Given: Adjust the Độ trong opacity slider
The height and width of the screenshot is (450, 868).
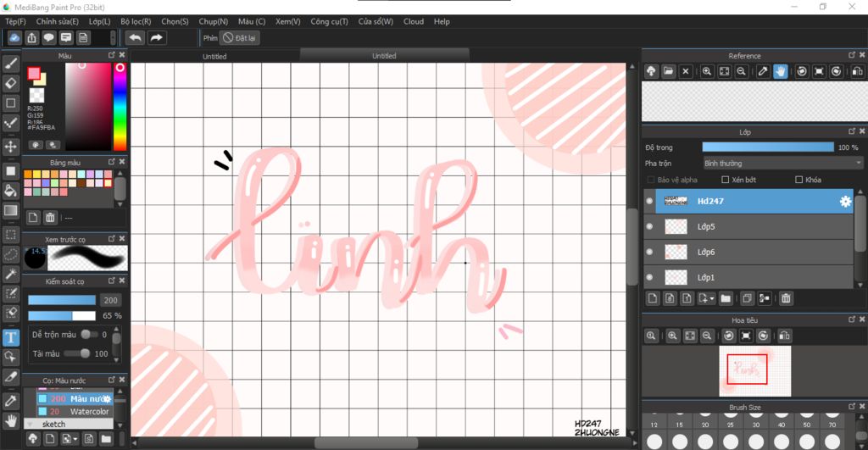Looking at the screenshot, I should pyautogui.click(x=768, y=147).
